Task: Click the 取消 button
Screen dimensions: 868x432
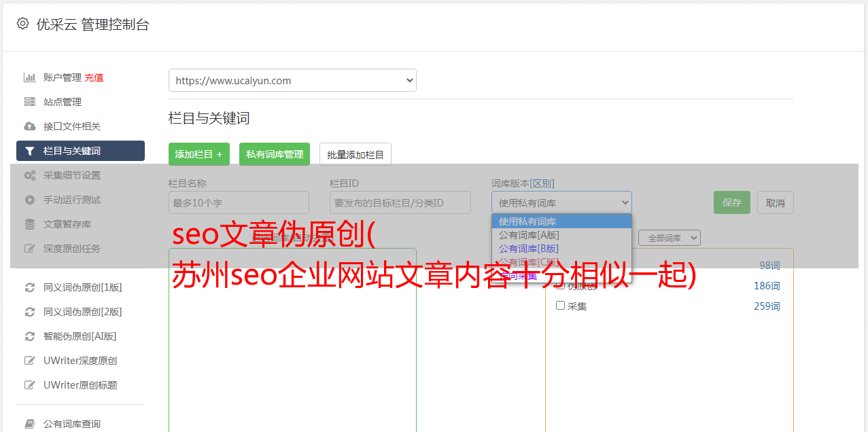Action: click(776, 202)
